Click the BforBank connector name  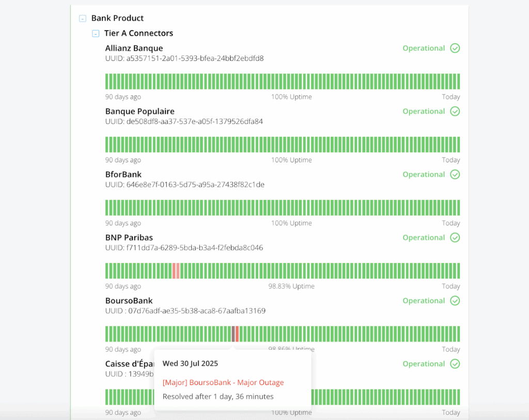tap(123, 175)
